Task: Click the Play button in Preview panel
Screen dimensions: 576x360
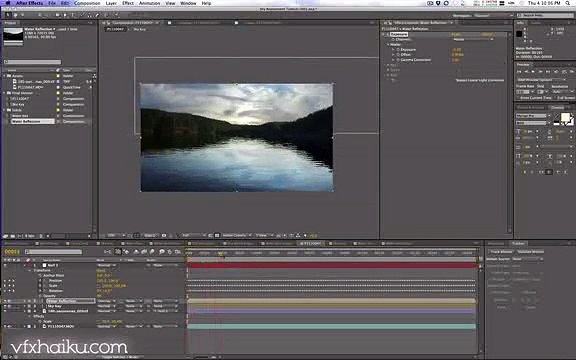Action: pyautogui.click(x=534, y=72)
